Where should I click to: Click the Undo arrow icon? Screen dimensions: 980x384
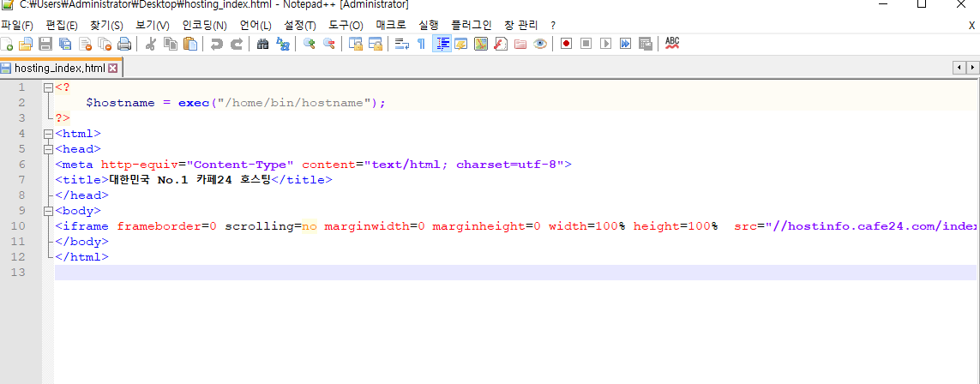point(217,44)
